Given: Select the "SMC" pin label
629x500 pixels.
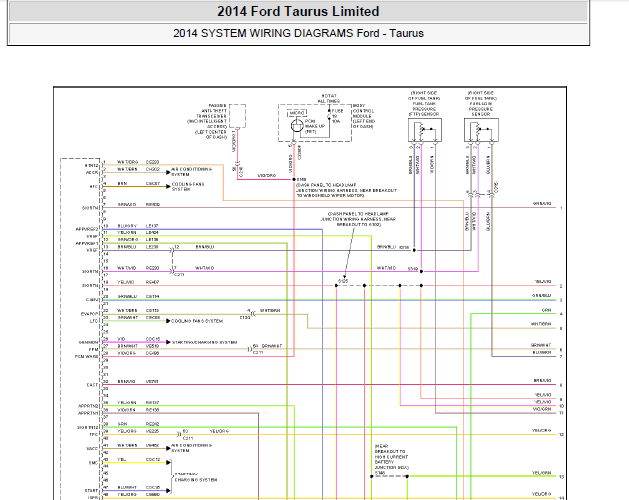Looking at the screenshot, I should [93, 463].
